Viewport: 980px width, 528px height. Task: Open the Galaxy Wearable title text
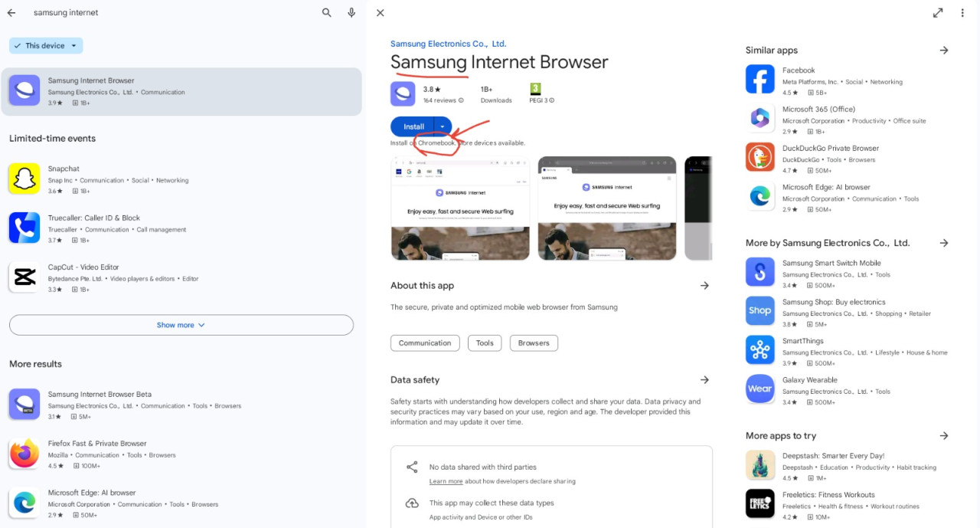810,380
